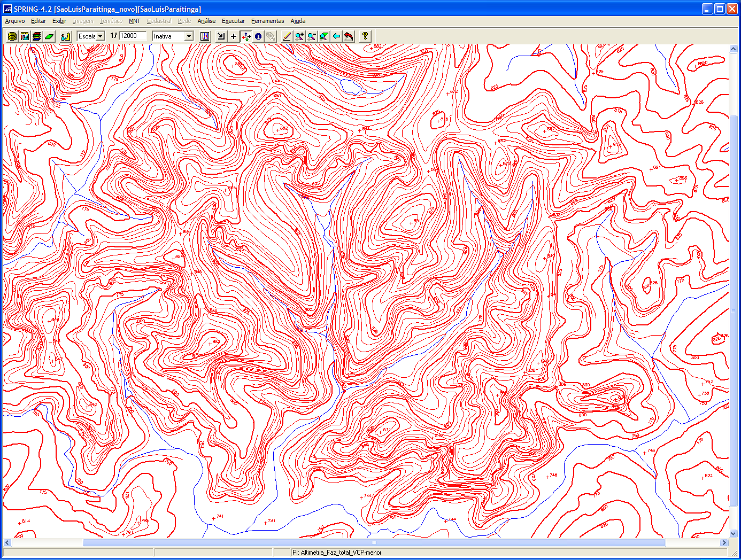The height and width of the screenshot is (560, 741).
Task: Click the red undo curved arrow icon
Action: [349, 36]
